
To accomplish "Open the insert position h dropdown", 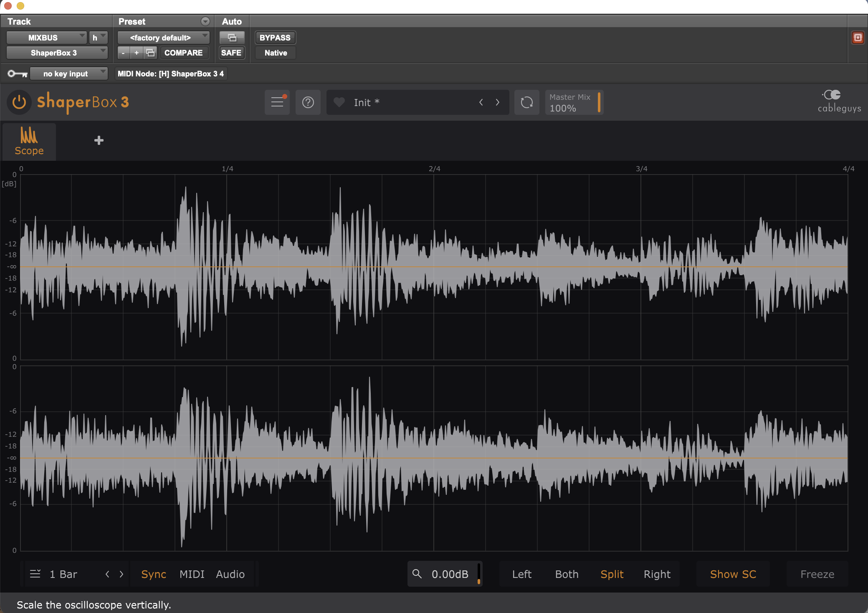I will tap(99, 38).
